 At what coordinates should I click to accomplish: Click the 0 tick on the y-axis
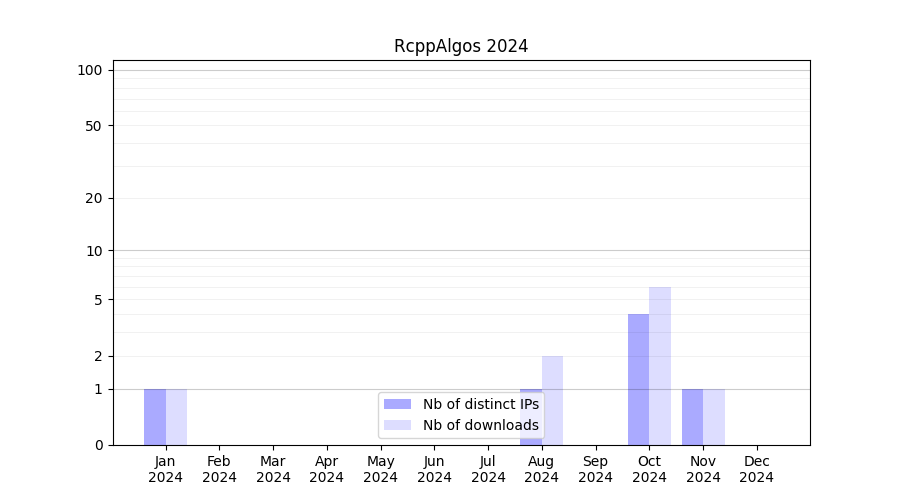tap(98, 445)
